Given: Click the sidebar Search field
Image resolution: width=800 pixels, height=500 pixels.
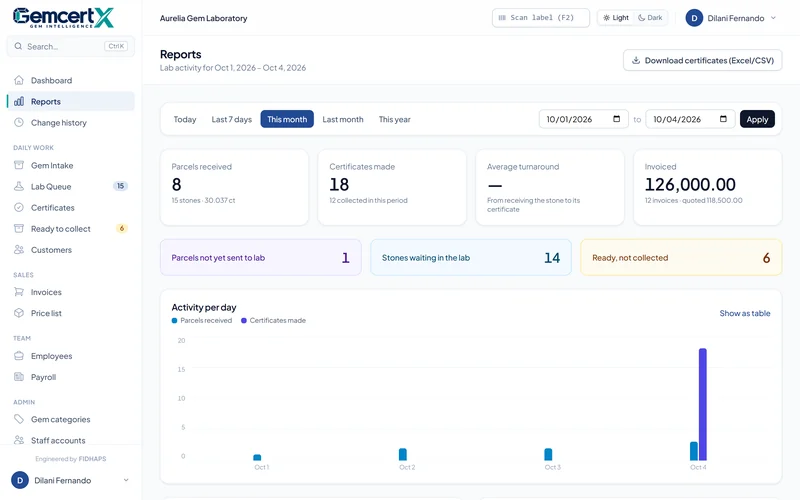Looking at the screenshot, I should click(71, 46).
